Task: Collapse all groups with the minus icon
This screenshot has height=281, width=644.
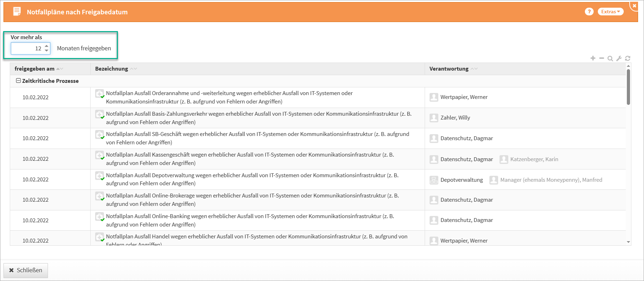Action: (x=602, y=58)
